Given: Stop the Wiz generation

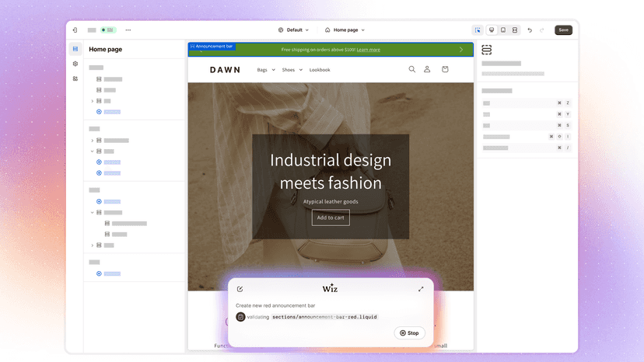Looking at the screenshot, I should tap(409, 332).
